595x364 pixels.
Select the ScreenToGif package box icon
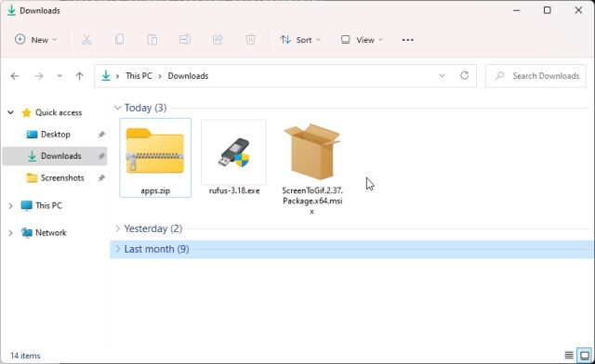(x=312, y=151)
